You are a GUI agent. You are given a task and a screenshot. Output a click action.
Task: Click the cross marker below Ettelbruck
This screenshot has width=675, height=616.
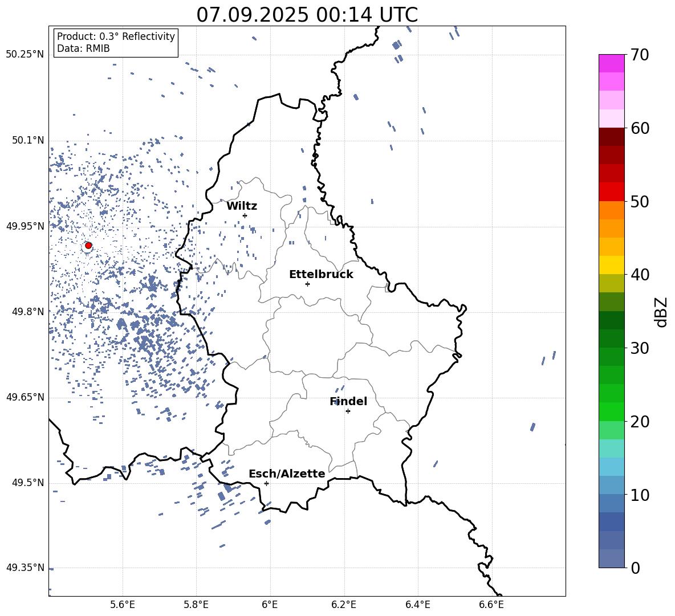[x=307, y=284]
